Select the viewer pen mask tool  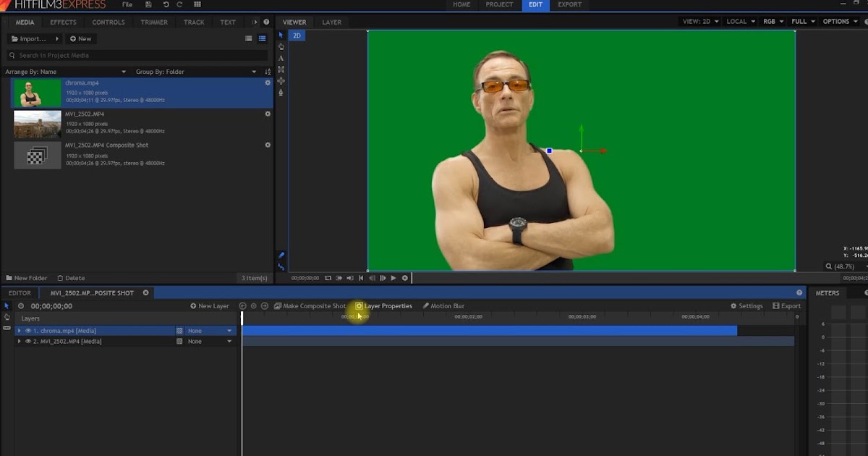pos(281,93)
